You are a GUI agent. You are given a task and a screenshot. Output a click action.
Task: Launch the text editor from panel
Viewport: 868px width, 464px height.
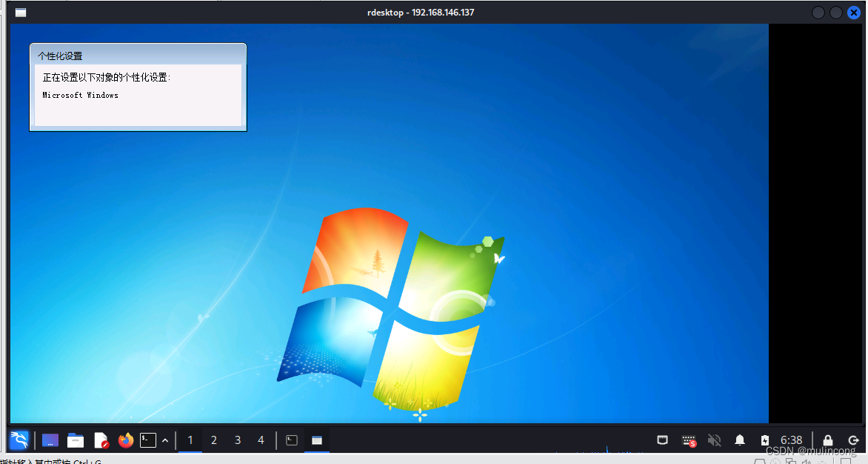pos(101,440)
